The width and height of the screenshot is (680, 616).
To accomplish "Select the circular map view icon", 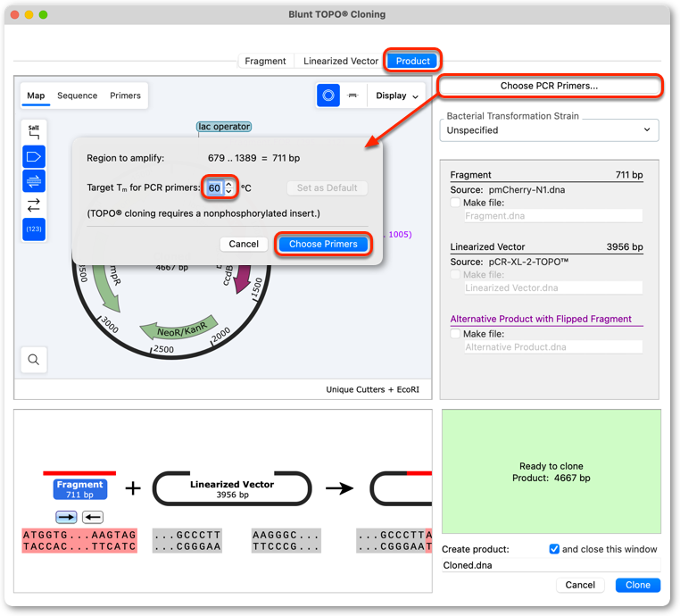I will tap(328, 96).
